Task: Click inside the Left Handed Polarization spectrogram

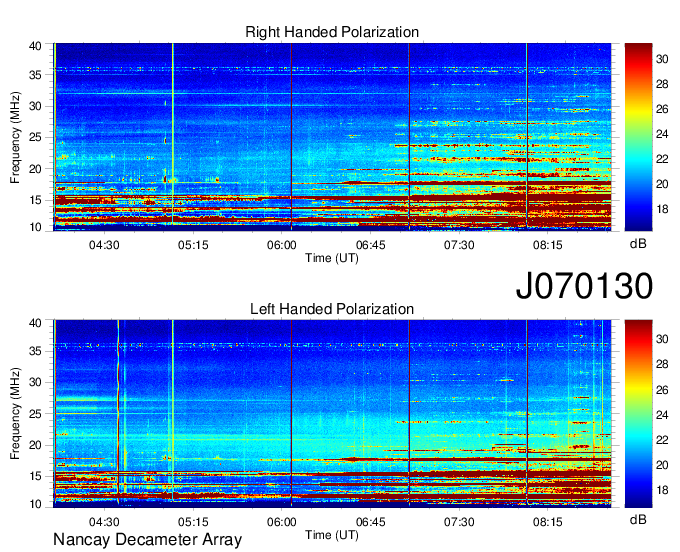Action: point(332,414)
